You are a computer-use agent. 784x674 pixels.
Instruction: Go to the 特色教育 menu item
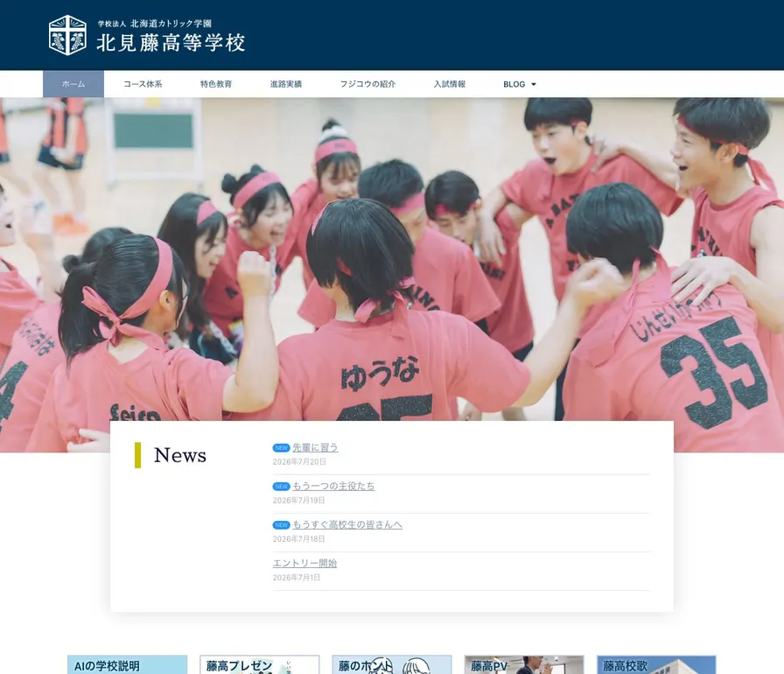coord(216,84)
